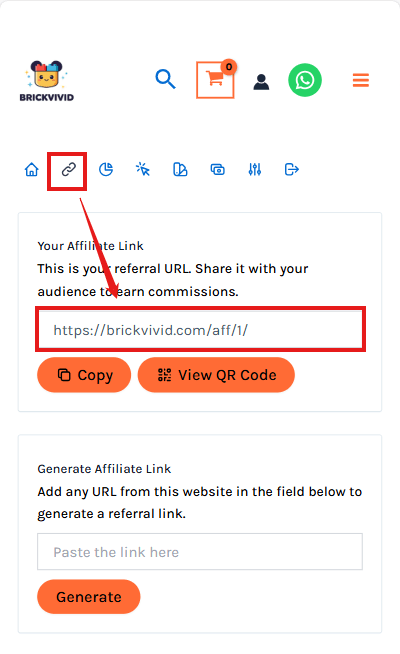Click the Generate button
This screenshot has height=654, width=400.
click(89, 597)
